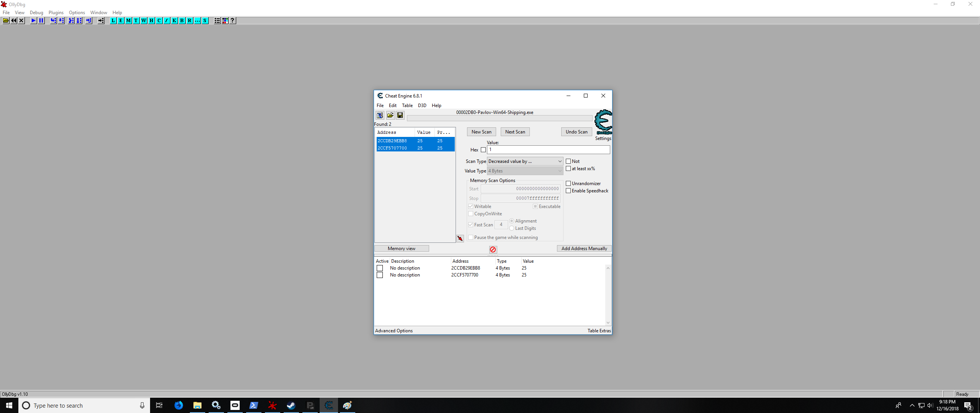The height and width of the screenshot is (413, 980).
Task: Click Cheat Engine load table folder icon
Action: (x=390, y=115)
